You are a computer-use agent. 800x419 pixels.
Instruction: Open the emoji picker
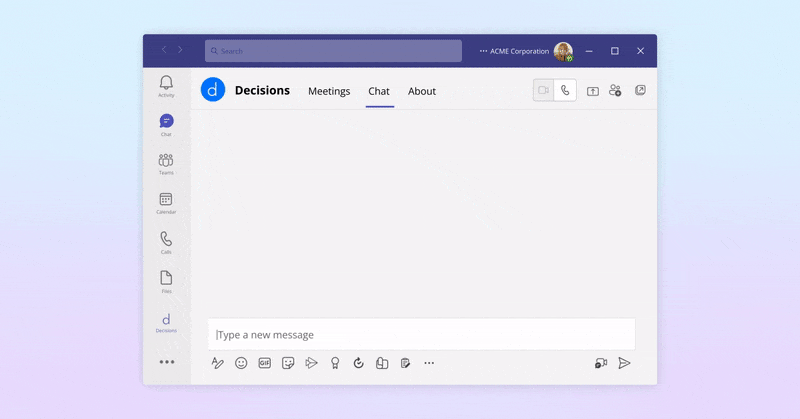(241, 363)
